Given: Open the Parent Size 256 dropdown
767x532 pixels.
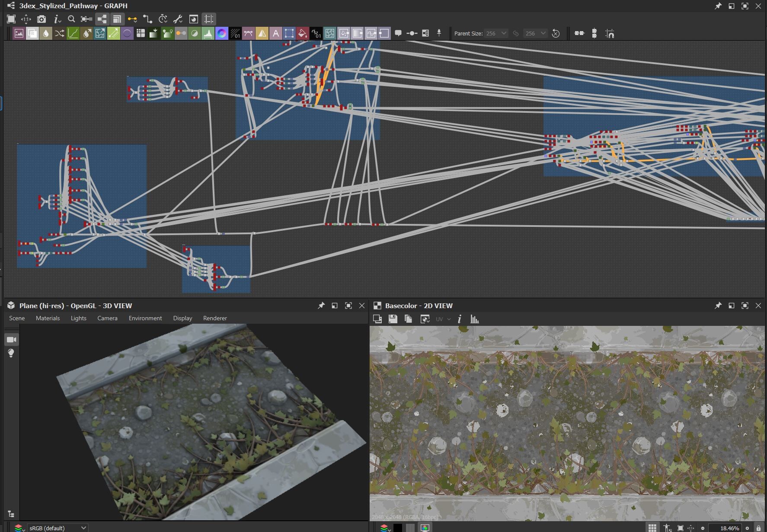Looking at the screenshot, I should [x=495, y=33].
